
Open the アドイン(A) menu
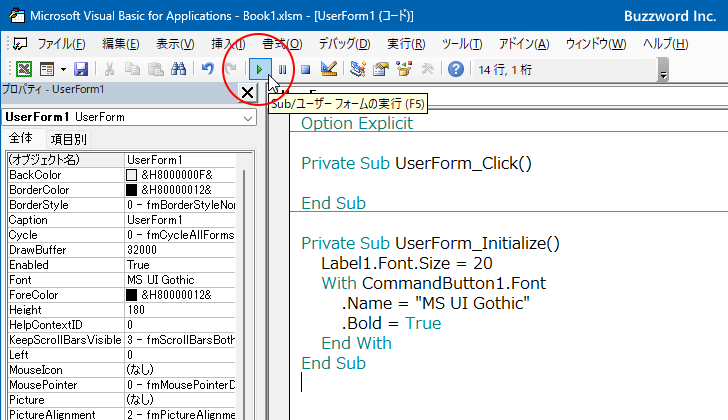point(524,44)
